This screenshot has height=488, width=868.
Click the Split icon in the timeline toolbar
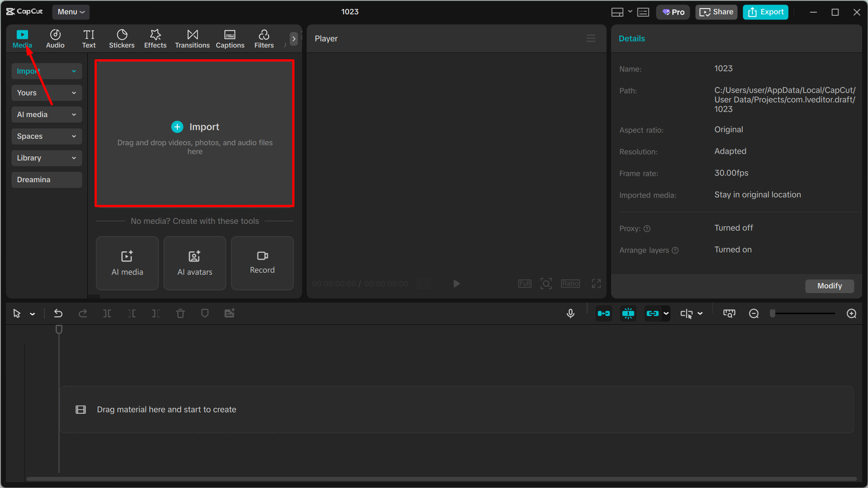coord(107,313)
